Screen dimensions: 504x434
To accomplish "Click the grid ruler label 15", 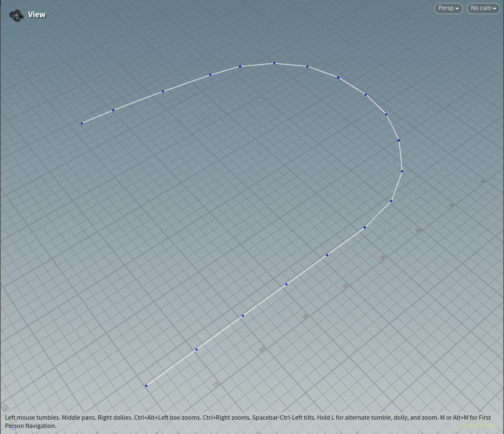I will point(216,384).
